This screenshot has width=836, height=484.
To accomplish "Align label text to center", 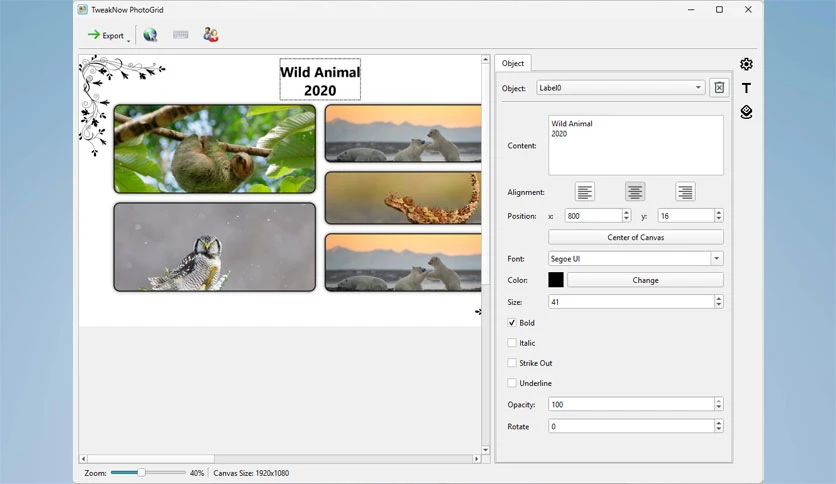I will (x=635, y=192).
